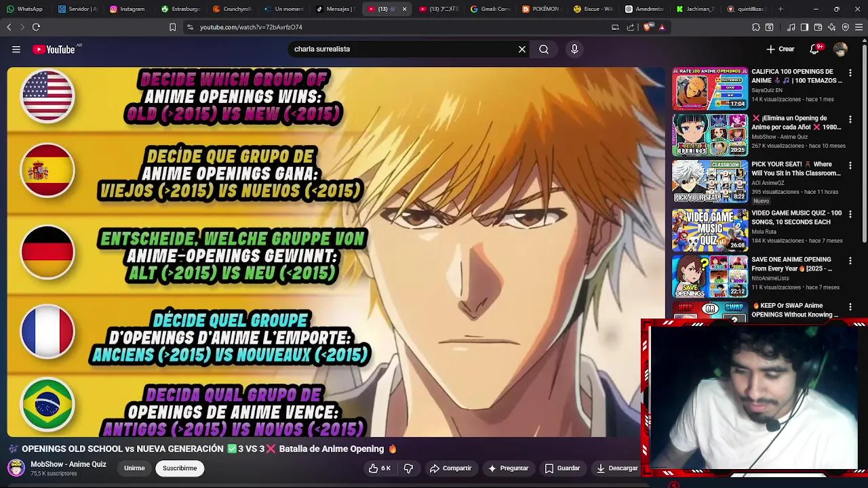Click the page vertical scrollbar
The width and height of the screenshot is (868, 488).
click(x=864, y=142)
